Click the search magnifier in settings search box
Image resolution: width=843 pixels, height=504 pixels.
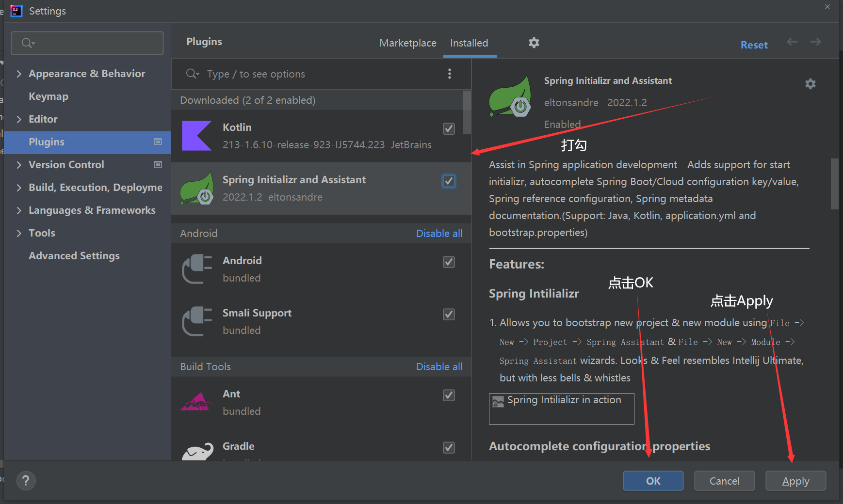[28, 43]
